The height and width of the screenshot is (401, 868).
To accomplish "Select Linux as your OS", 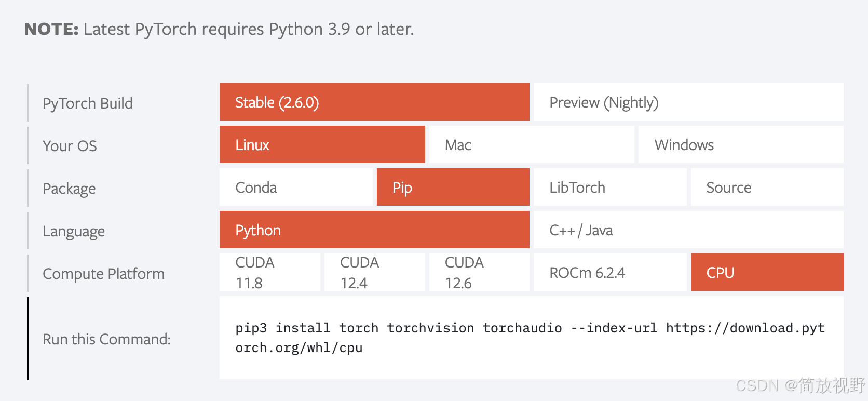I will (x=322, y=145).
